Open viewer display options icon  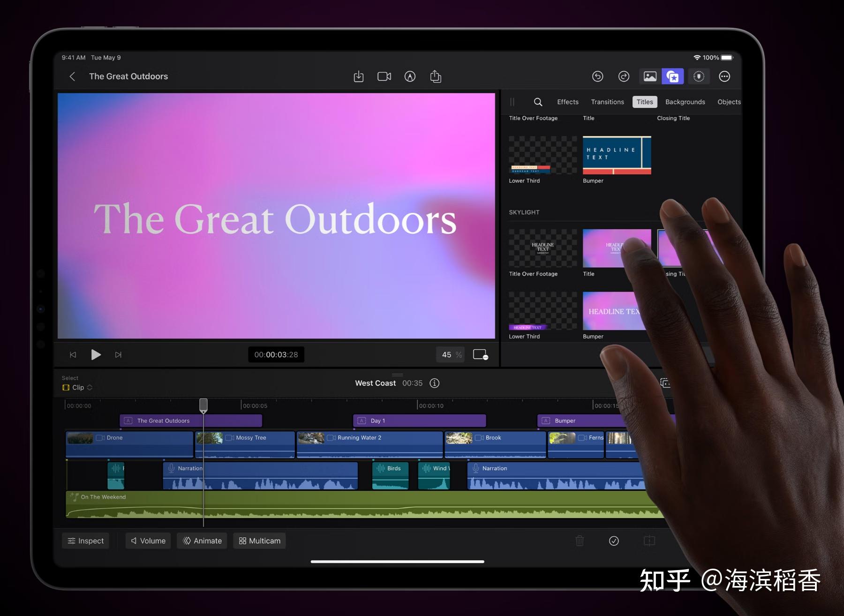tap(481, 354)
